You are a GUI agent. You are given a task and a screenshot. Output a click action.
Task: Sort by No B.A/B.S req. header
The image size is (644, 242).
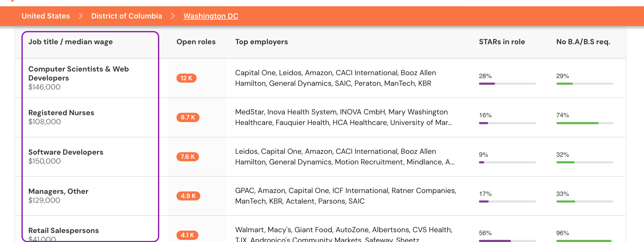pyautogui.click(x=583, y=42)
